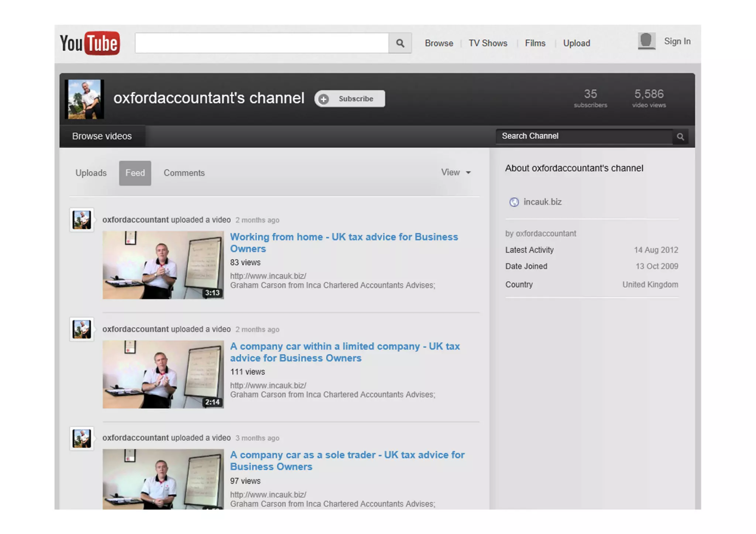The width and height of the screenshot is (756, 534).
Task: Click the globe icon beside incauk.biz
Action: tap(514, 202)
